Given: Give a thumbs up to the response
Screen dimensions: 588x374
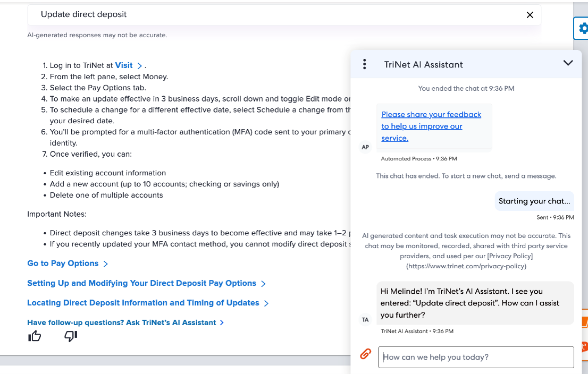Looking at the screenshot, I should click(35, 336).
